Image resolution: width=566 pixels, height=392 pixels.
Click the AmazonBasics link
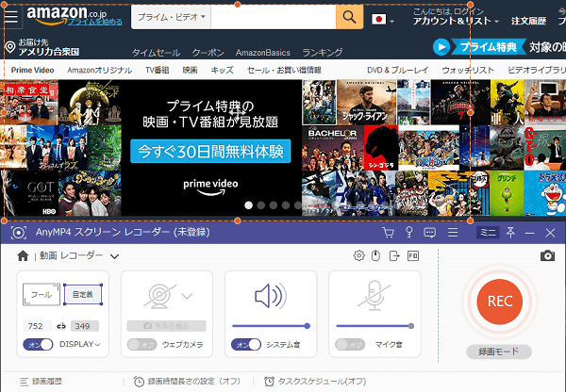tap(263, 53)
